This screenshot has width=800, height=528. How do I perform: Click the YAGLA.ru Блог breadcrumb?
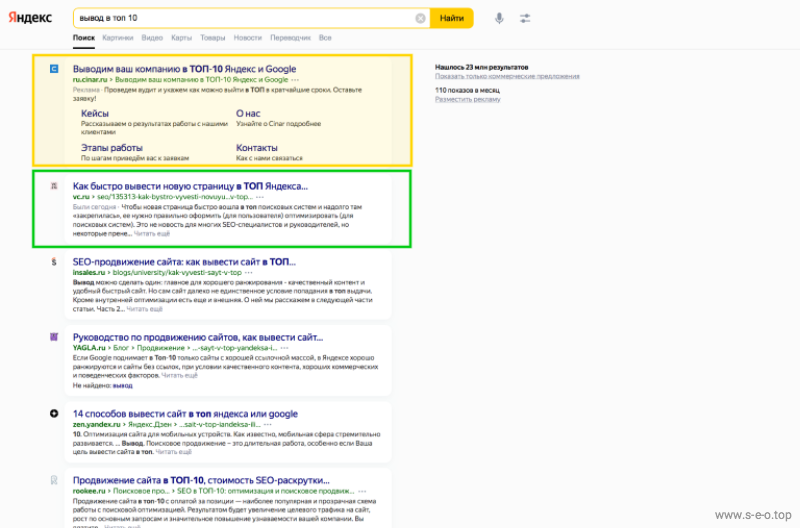click(121, 348)
